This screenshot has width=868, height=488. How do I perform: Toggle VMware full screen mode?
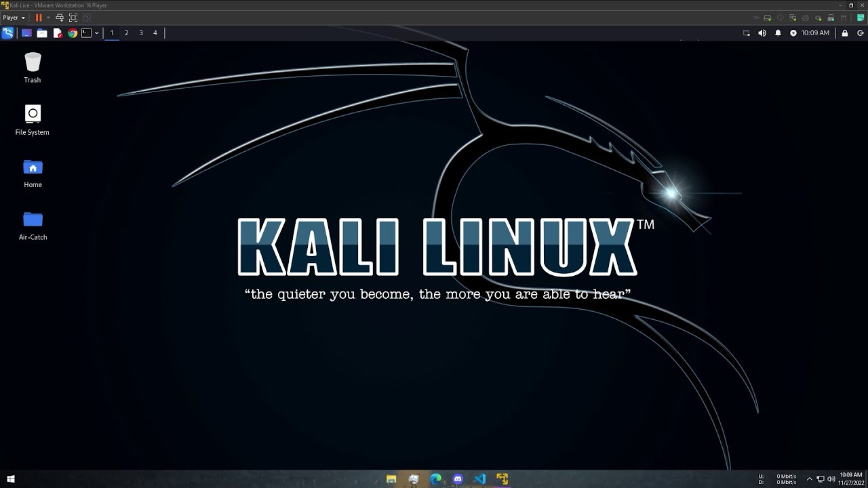coord(73,18)
